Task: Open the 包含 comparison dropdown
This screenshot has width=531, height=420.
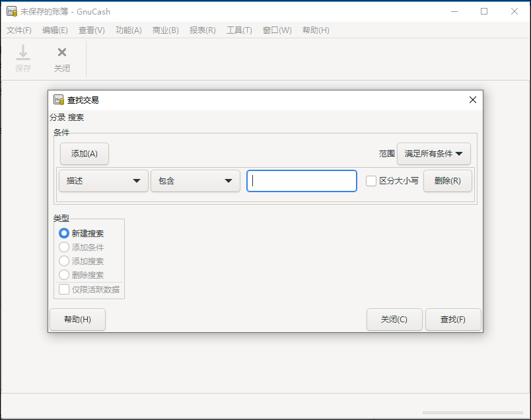Action: point(195,180)
